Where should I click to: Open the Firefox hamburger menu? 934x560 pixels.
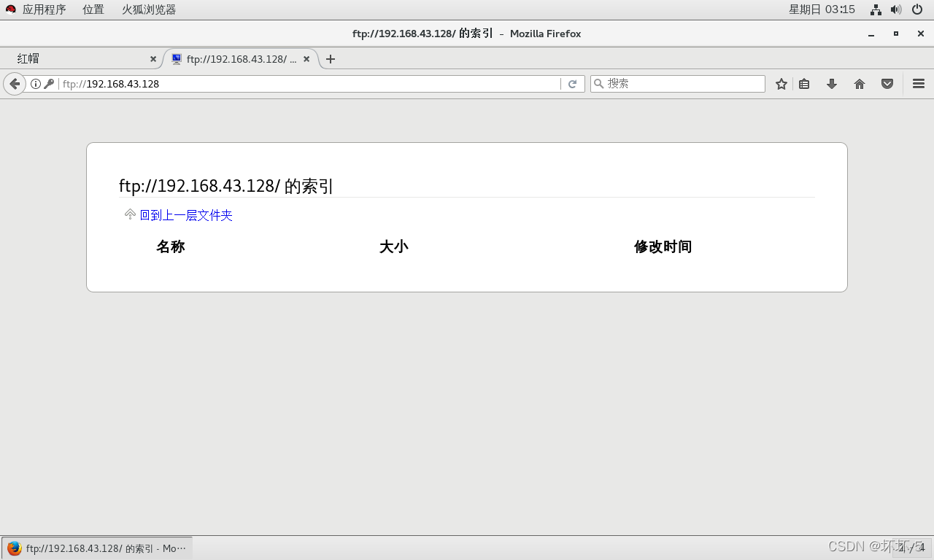[x=919, y=84]
